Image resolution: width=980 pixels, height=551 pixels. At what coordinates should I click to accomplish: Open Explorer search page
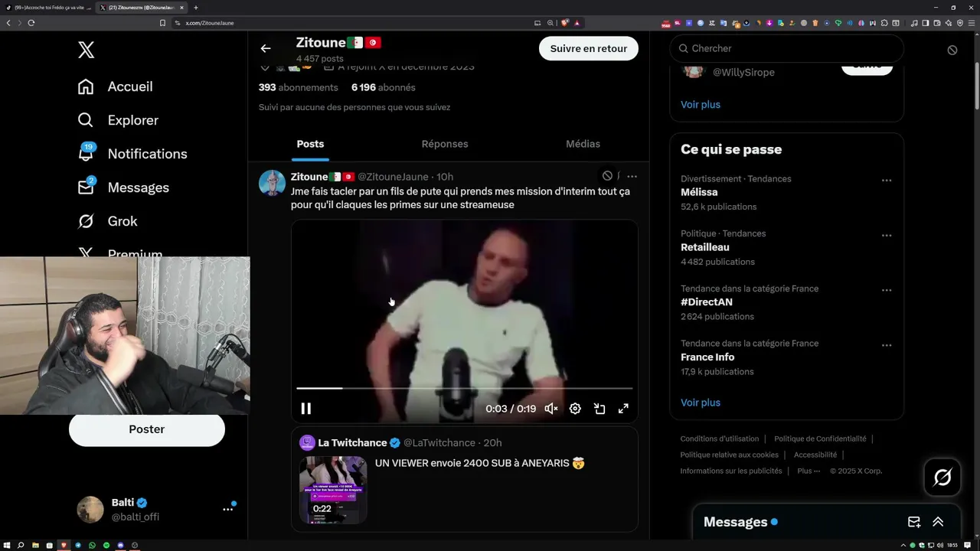pyautogui.click(x=118, y=120)
